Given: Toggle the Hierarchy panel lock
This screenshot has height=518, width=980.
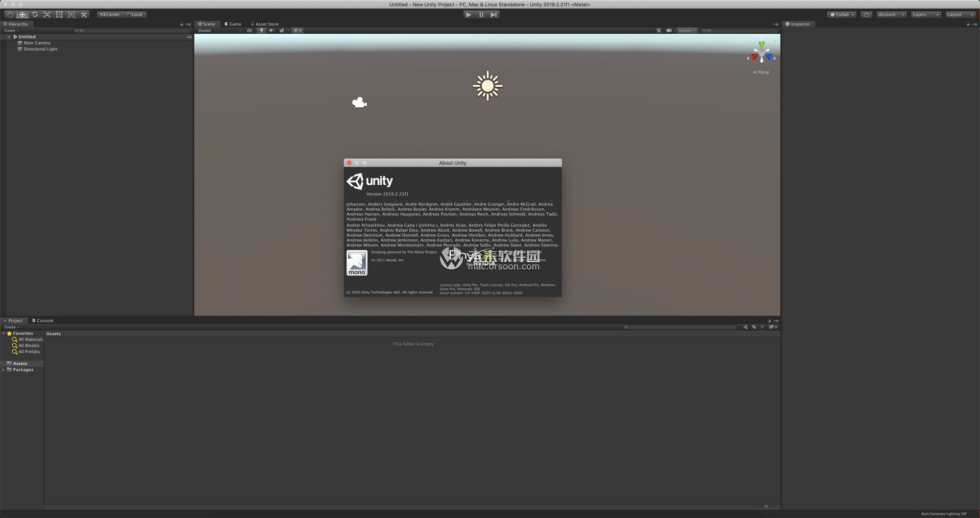Looking at the screenshot, I should pos(181,24).
